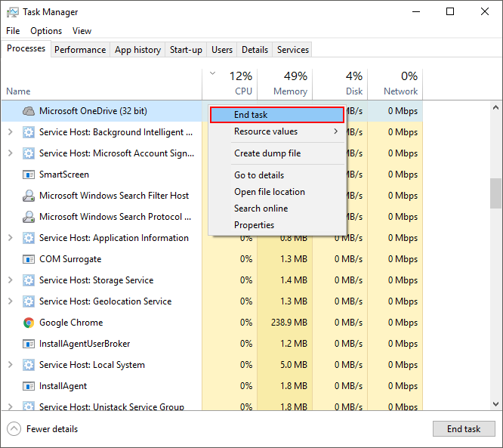Select the InstallAgentUserBroker process name
Screen dimensions: 503x448
click(85, 344)
